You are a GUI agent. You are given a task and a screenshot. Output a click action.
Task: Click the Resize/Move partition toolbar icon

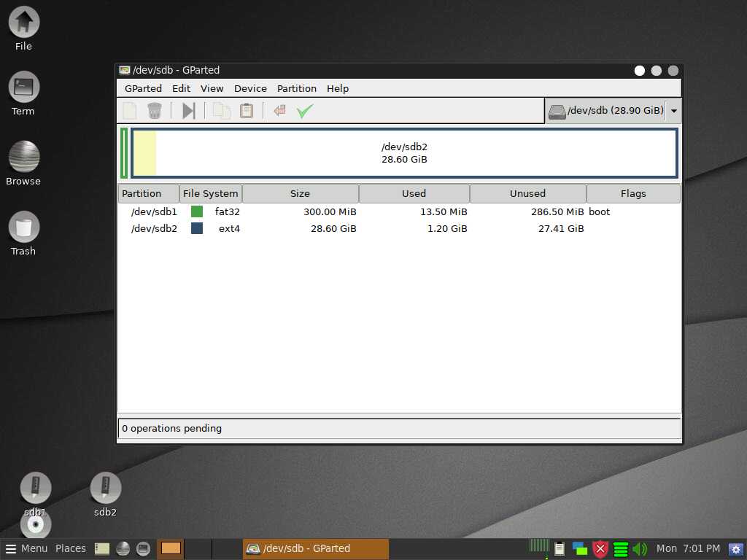tap(188, 111)
